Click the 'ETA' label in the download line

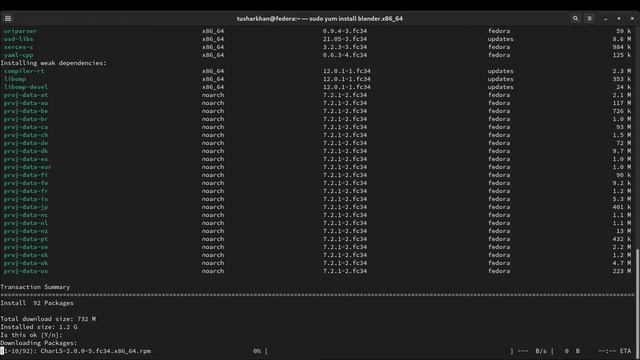pos(625,351)
